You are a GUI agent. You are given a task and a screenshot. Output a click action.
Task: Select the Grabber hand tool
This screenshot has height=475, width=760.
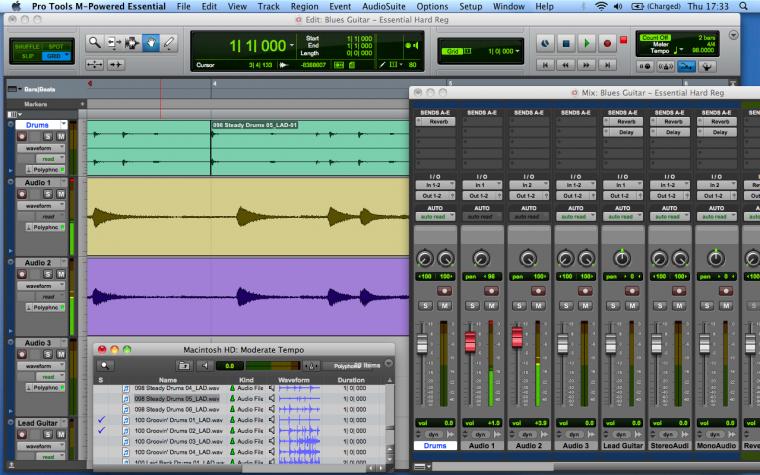(x=151, y=43)
